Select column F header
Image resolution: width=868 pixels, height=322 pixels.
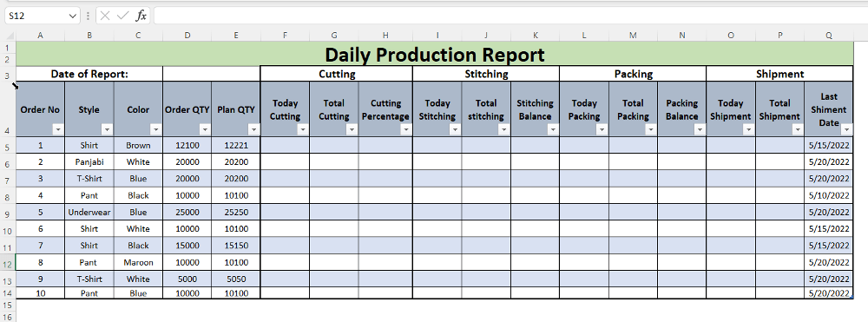(285, 36)
